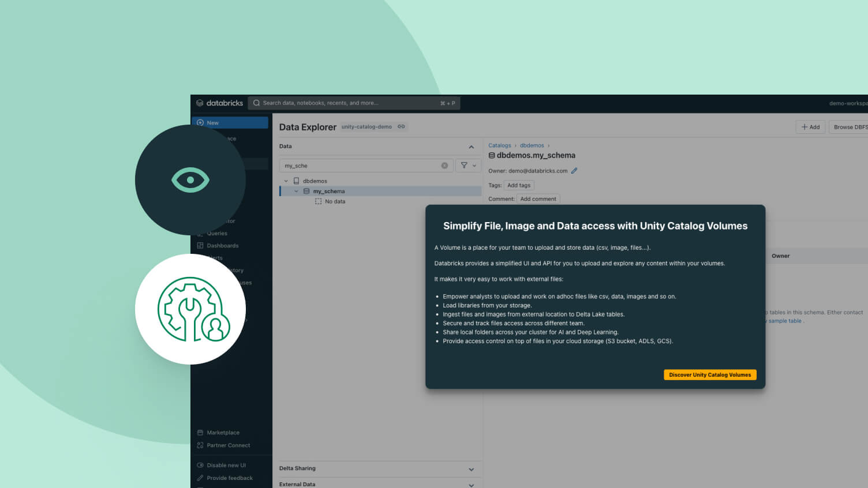
Task: Click the Owner column header
Action: [780, 256]
